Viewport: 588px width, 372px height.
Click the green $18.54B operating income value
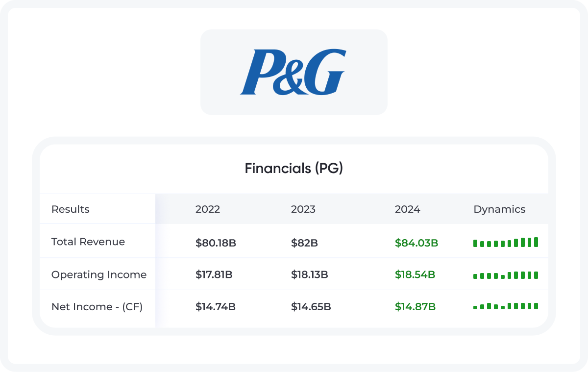(415, 274)
